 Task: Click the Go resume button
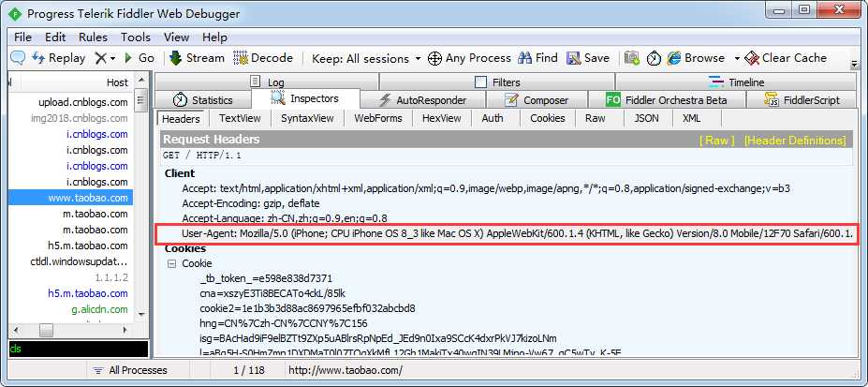[x=140, y=58]
